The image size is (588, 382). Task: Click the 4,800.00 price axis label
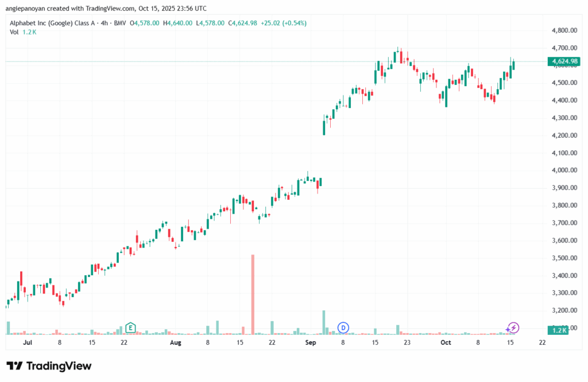point(564,30)
